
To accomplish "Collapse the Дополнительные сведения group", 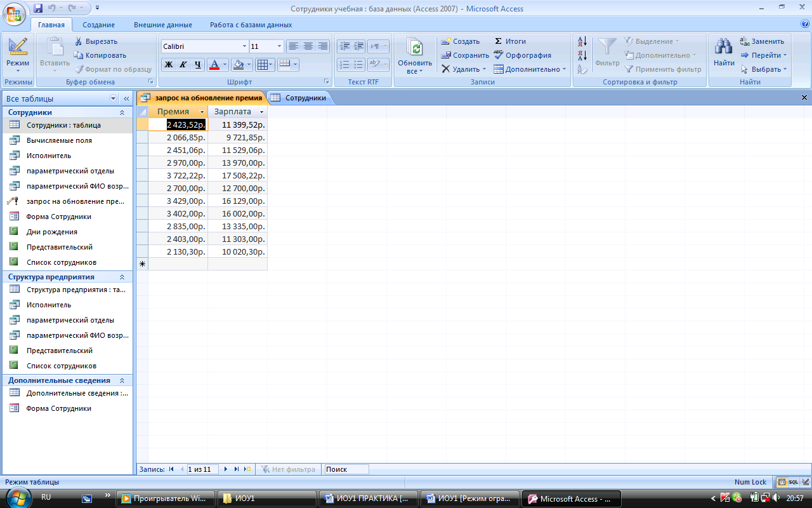I will (x=122, y=380).
